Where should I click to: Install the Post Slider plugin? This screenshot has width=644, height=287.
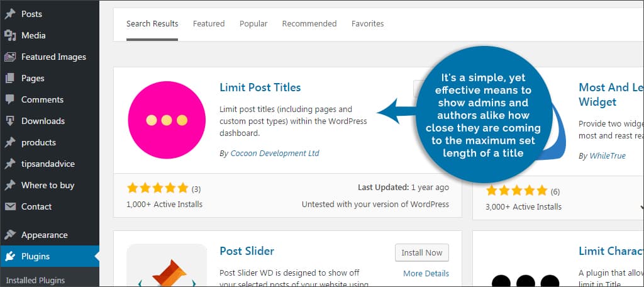(x=422, y=252)
